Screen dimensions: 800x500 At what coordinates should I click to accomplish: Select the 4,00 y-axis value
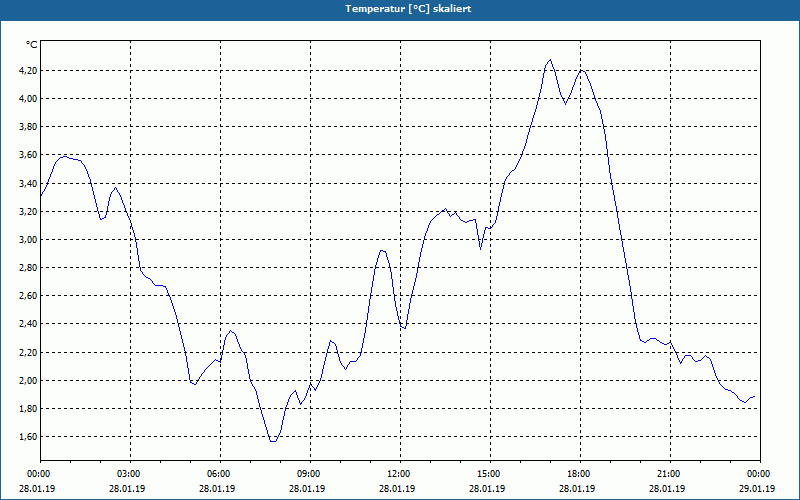pyautogui.click(x=28, y=98)
